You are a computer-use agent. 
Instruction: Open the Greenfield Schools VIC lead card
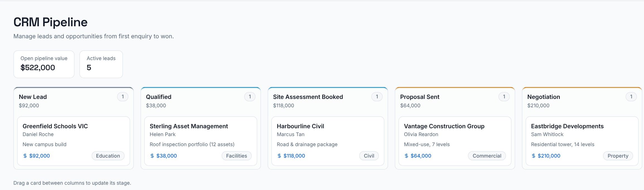(74, 141)
